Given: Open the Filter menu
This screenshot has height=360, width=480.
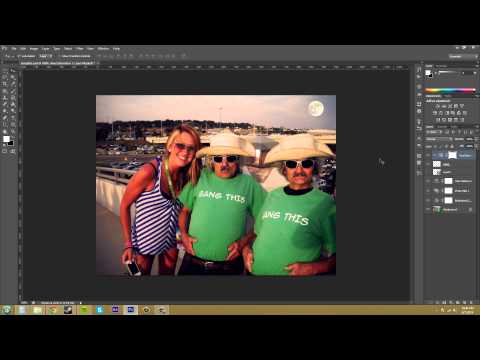Looking at the screenshot, I should tap(80, 49).
